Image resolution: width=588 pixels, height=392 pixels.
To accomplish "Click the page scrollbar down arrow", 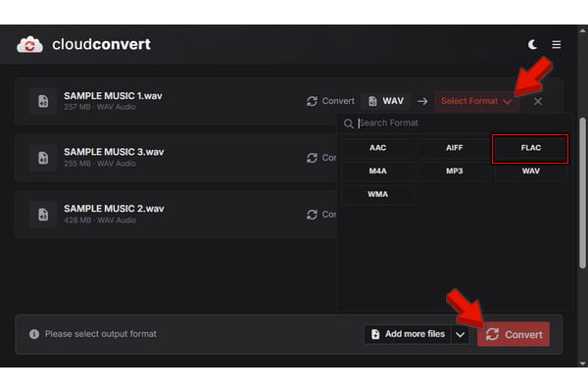I will [x=582, y=364].
